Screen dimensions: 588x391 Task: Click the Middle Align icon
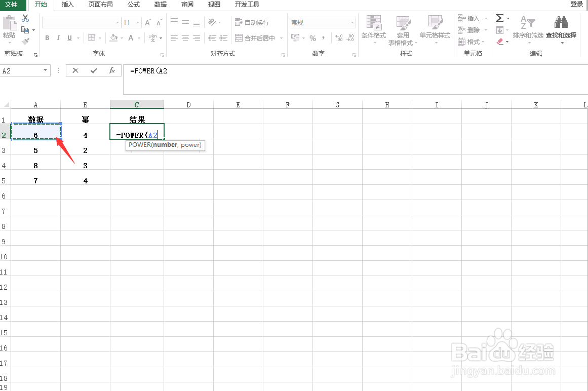click(186, 22)
